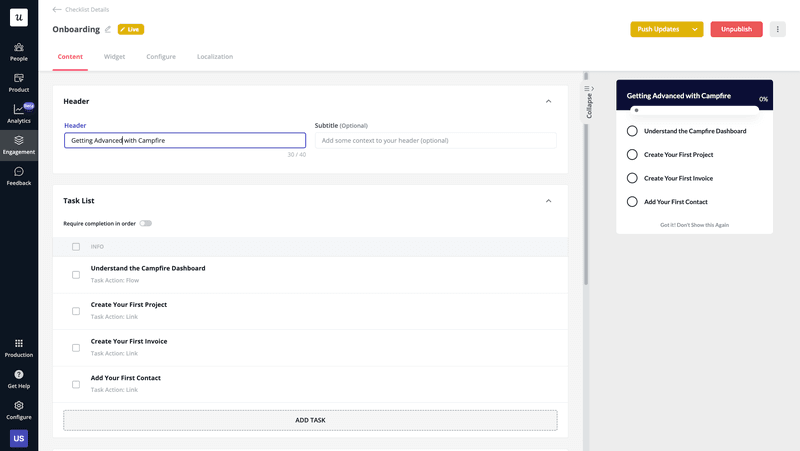800x451 pixels.
Task: Open the US user avatar menu
Action: tap(19, 438)
